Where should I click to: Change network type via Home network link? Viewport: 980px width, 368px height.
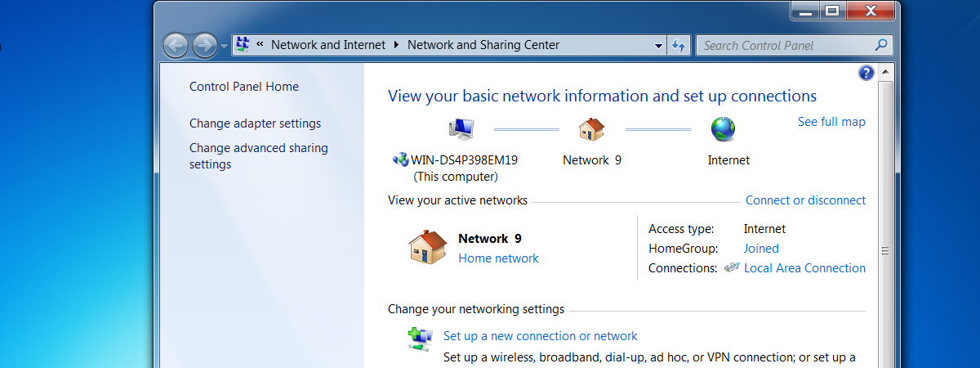498,258
